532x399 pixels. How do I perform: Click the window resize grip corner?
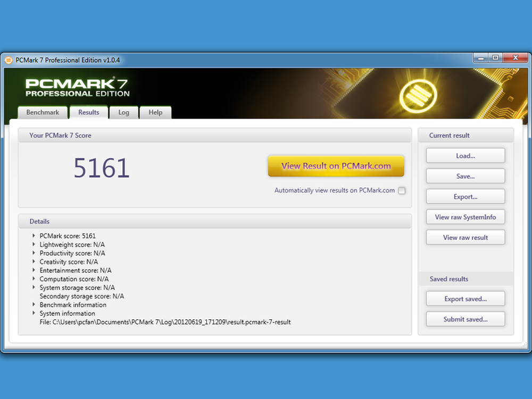(525, 345)
